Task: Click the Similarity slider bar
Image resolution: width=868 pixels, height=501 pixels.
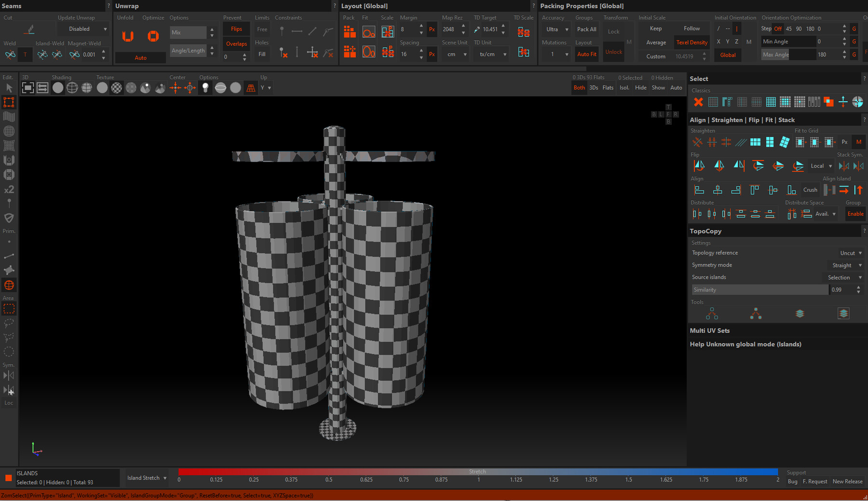Action: 759,290
